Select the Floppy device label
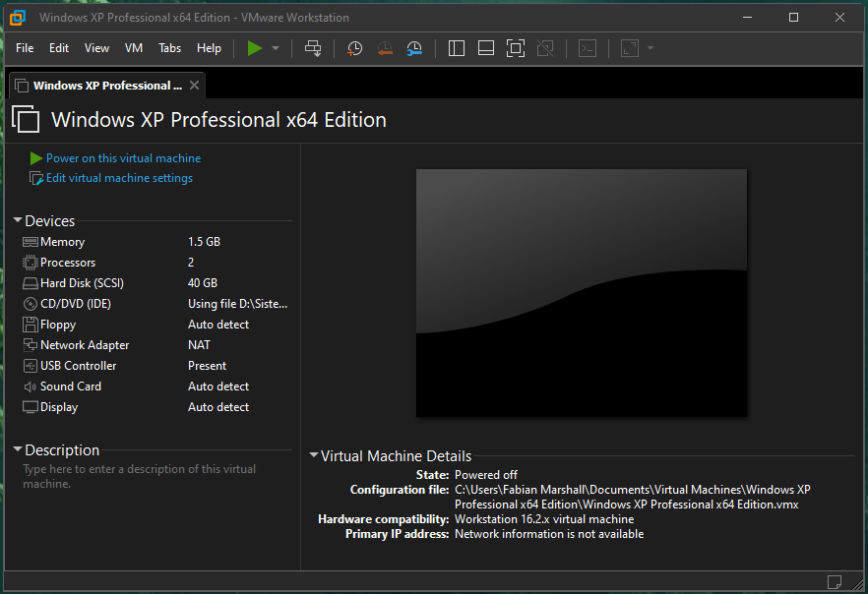The width and height of the screenshot is (868, 594). pos(58,325)
